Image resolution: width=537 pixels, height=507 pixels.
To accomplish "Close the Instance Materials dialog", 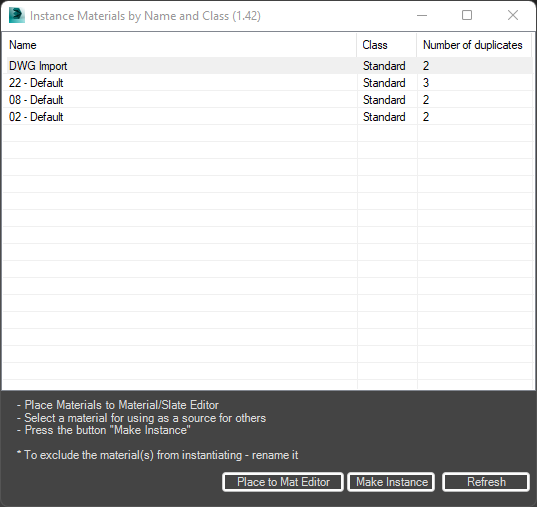I will 513,15.
